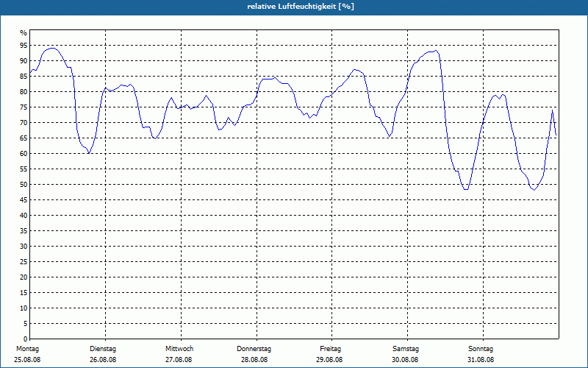588x368 pixels.
Task: Click the "%" unit label on the y-axis
Action: [24, 33]
